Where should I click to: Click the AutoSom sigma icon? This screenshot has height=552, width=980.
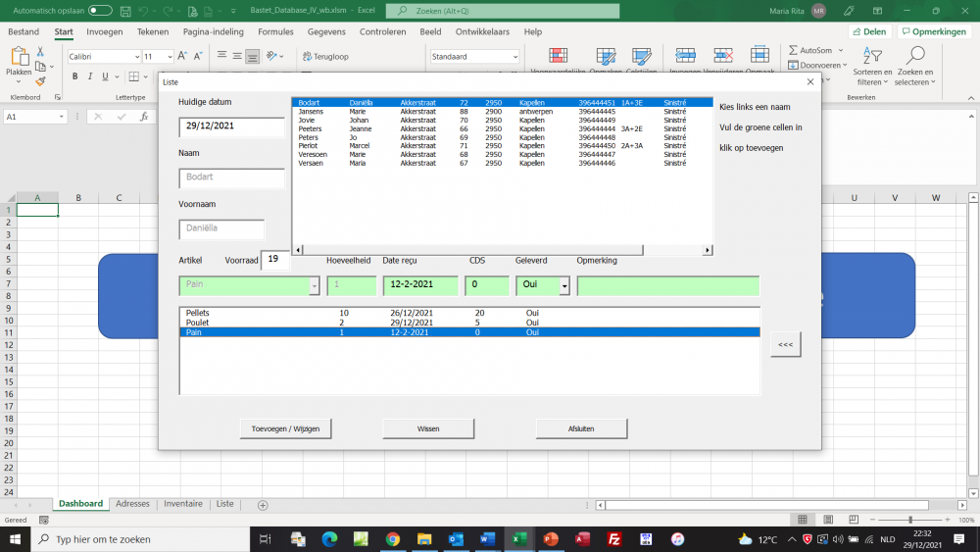pyautogui.click(x=793, y=50)
